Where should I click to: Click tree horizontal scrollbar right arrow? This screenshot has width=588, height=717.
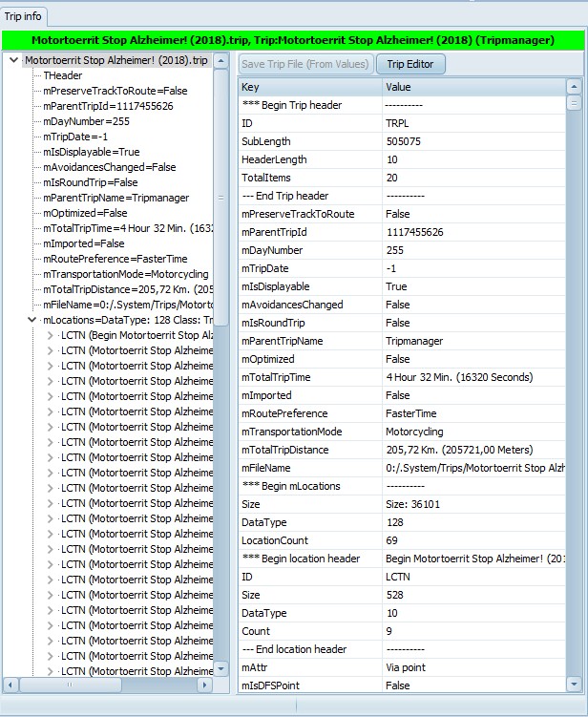[203, 685]
